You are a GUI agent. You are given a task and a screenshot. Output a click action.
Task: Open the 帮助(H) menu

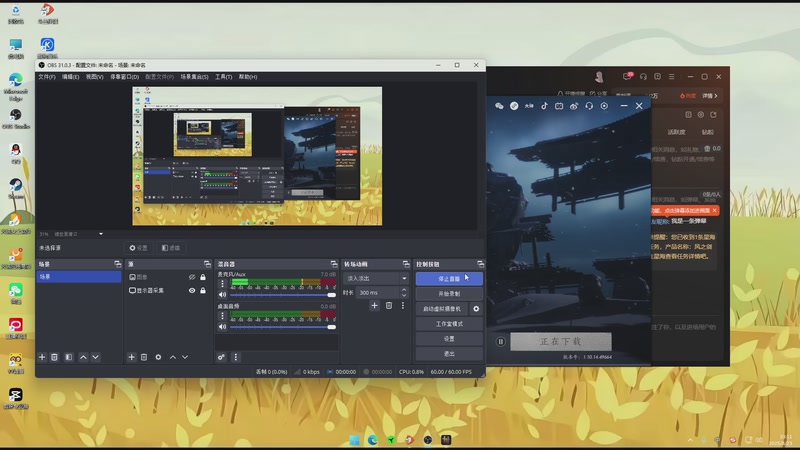pyautogui.click(x=248, y=77)
